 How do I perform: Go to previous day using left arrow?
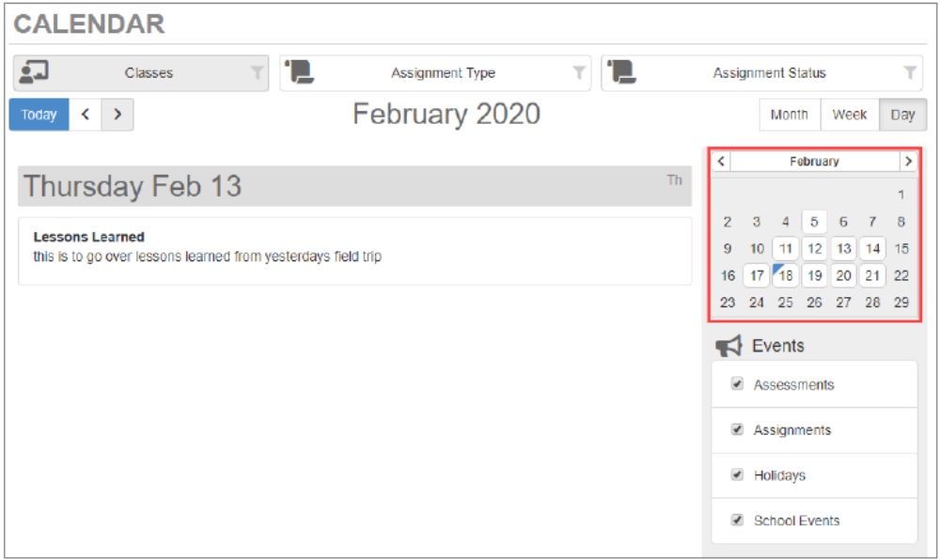point(86,114)
